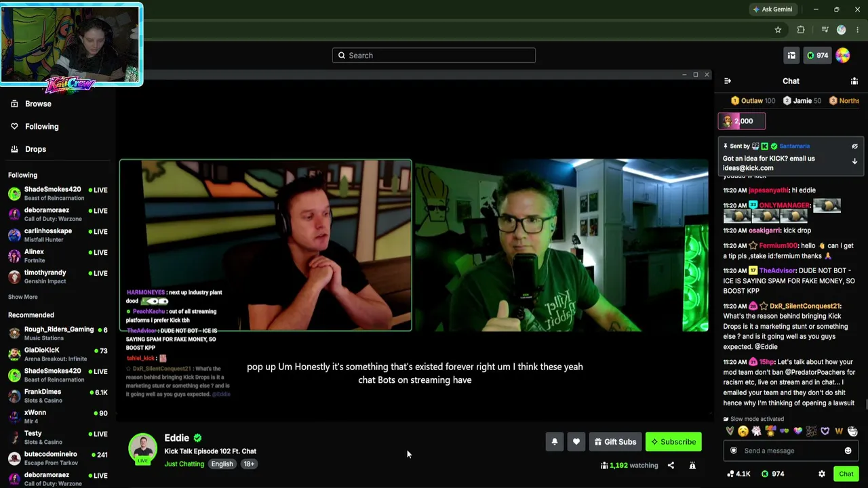Open the chat settings gear
This screenshot has width=868, height=488.
point(822,474)
